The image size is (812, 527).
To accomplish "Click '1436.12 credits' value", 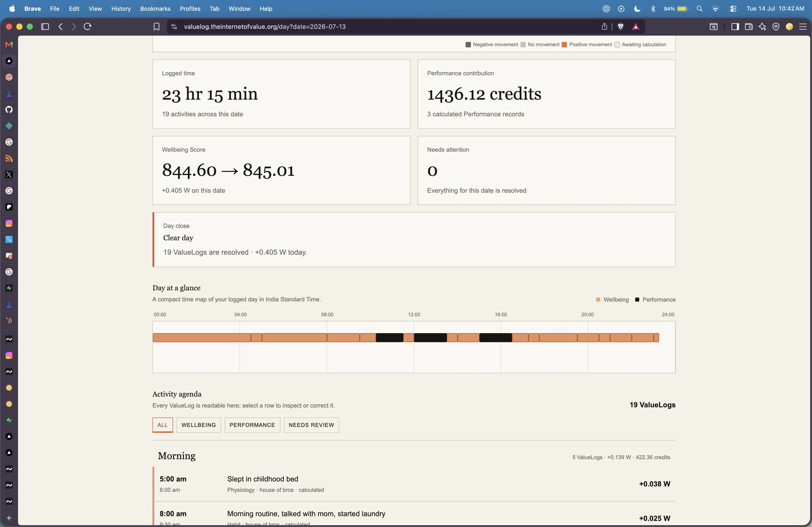I will (484, 94).
